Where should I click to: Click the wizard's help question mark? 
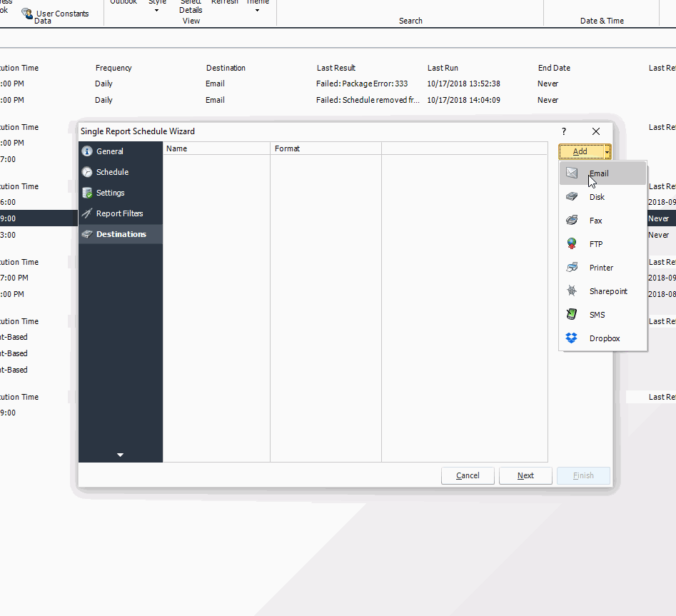coord(564,131)
